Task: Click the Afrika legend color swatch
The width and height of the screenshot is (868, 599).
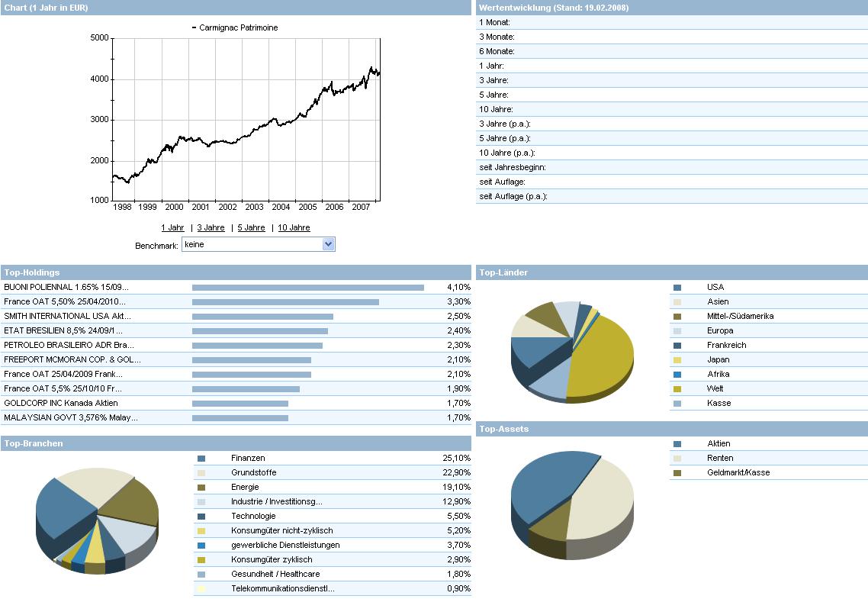Action: [677, 375]
